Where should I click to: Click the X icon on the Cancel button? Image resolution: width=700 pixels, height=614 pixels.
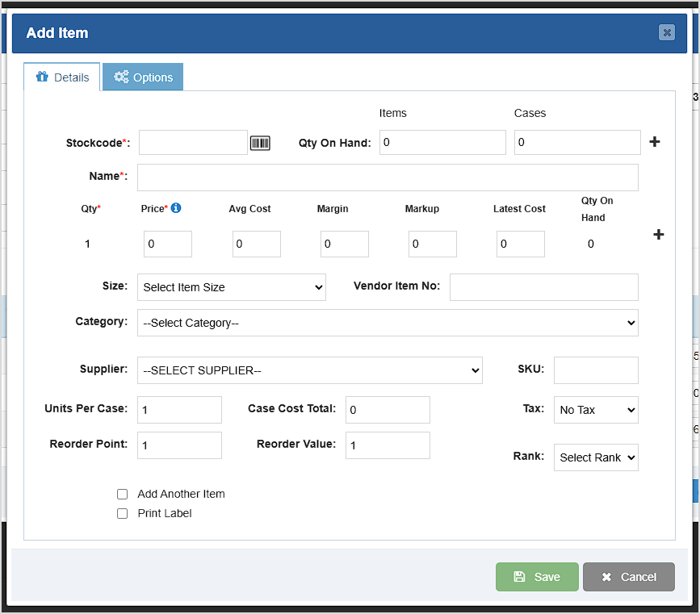pyautogui.click(x=607, y=576)
